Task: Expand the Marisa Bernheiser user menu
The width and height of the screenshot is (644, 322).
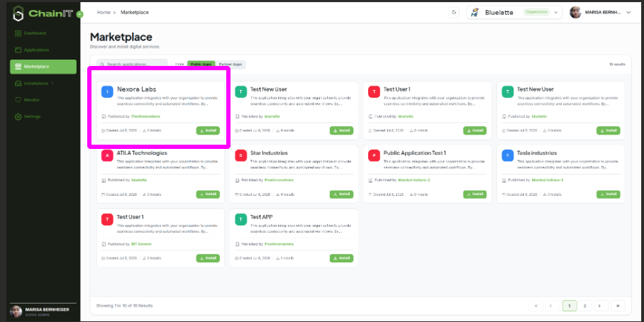Action: (599, 12)
